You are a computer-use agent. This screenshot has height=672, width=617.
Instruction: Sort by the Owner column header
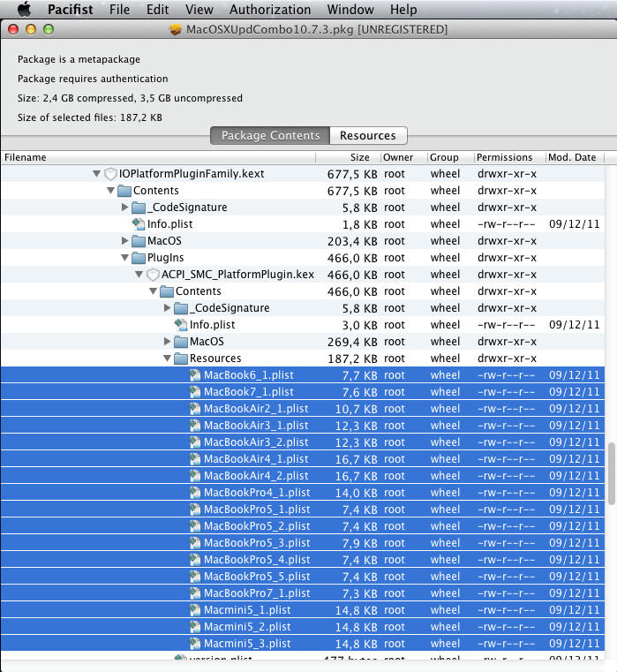point(403,157)
